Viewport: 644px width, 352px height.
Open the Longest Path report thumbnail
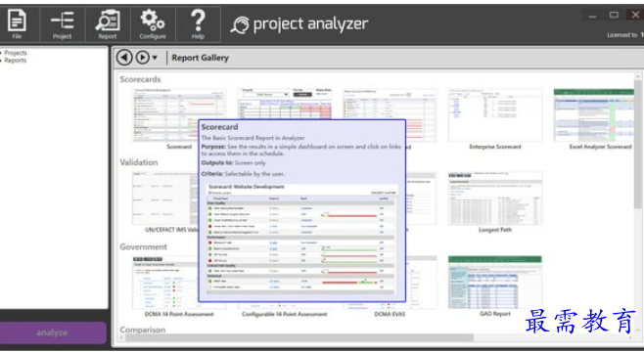click(x=495, y=198)
